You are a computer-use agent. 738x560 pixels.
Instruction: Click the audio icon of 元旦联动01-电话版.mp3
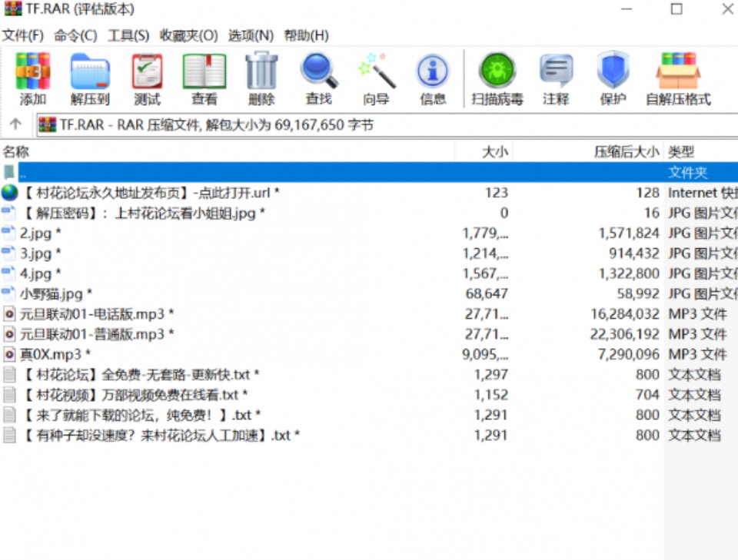click(x=9, y=313)
